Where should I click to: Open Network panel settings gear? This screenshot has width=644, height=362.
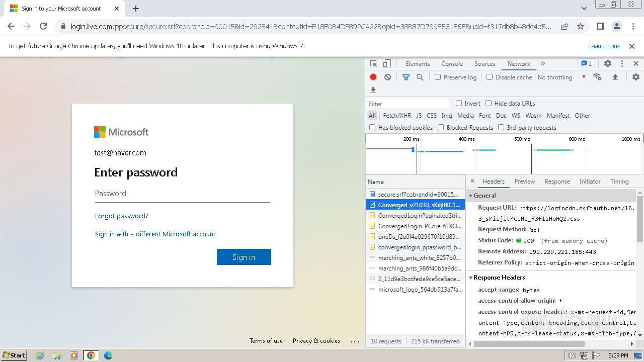636,77
